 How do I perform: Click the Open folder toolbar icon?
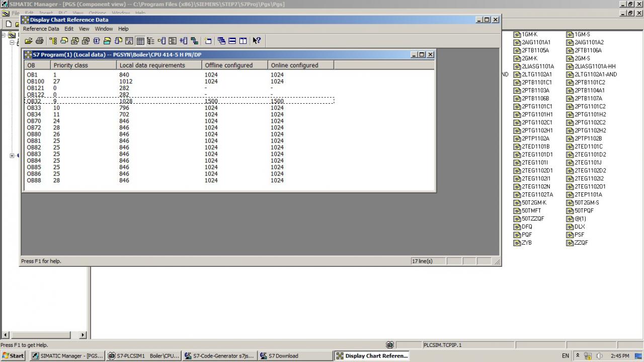coord(29,41)
